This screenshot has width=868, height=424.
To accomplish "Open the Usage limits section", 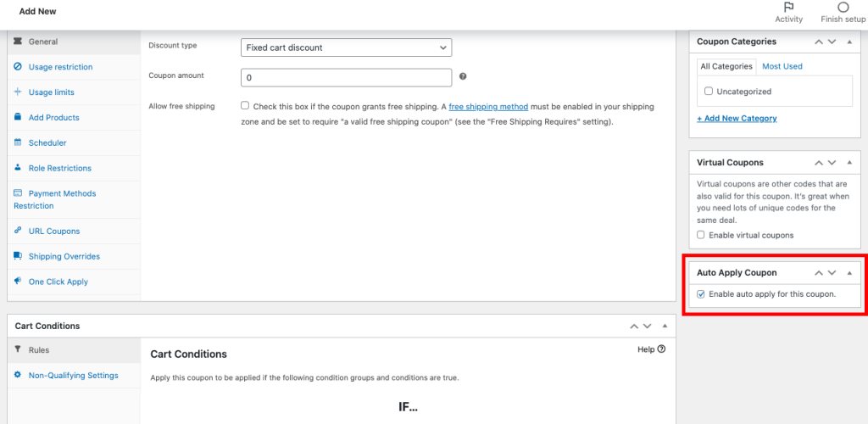I will 75,92.
